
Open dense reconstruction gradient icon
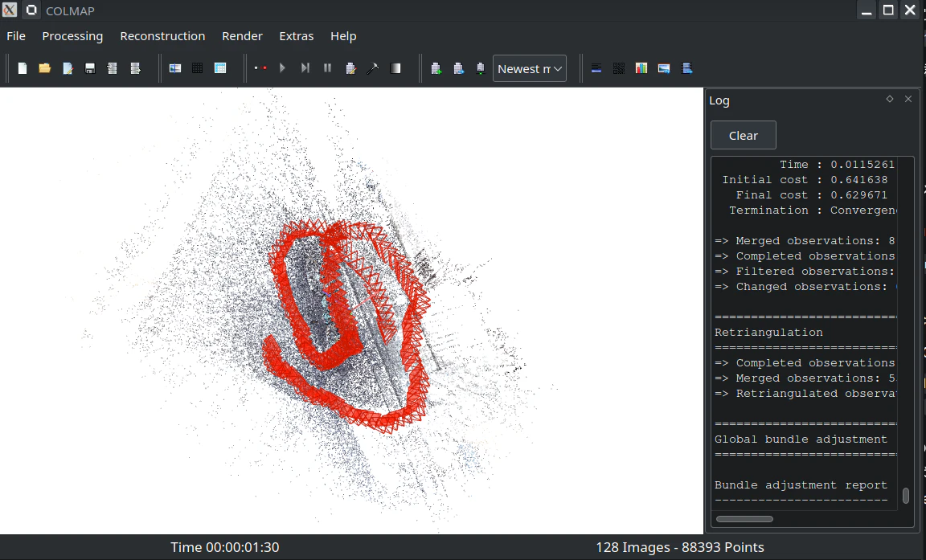(395, 68)
